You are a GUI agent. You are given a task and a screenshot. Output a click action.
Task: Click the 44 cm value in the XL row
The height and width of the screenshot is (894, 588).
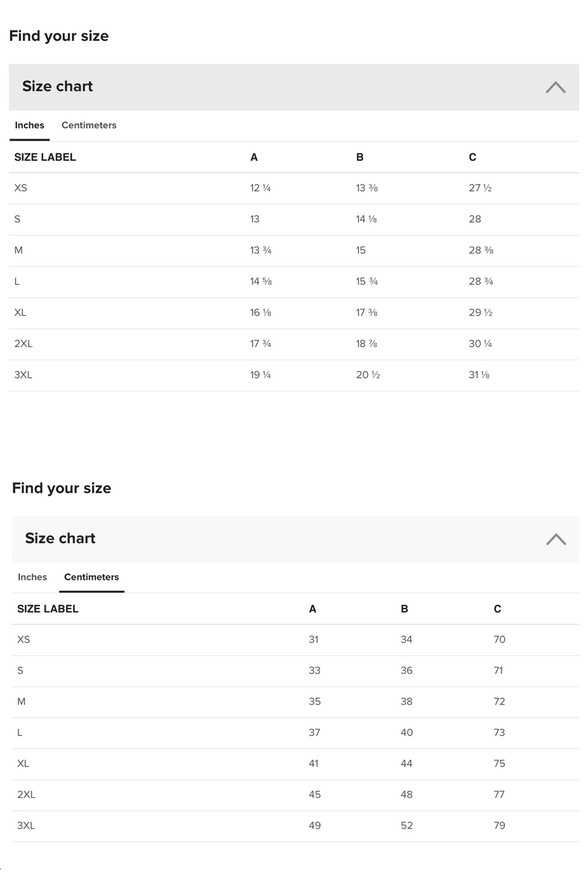click(x=406, y=764)
